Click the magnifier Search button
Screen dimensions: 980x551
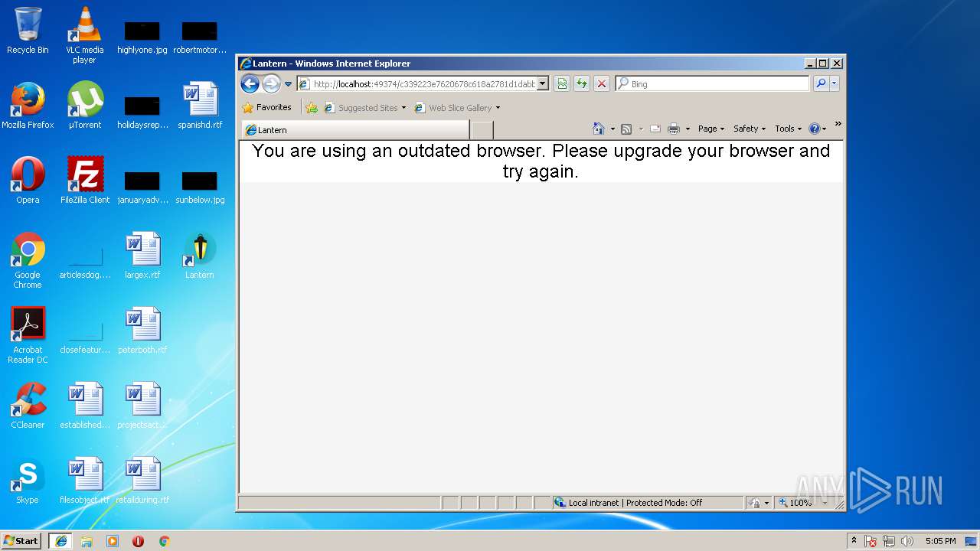pyautogui.click(x=821, y=84)
